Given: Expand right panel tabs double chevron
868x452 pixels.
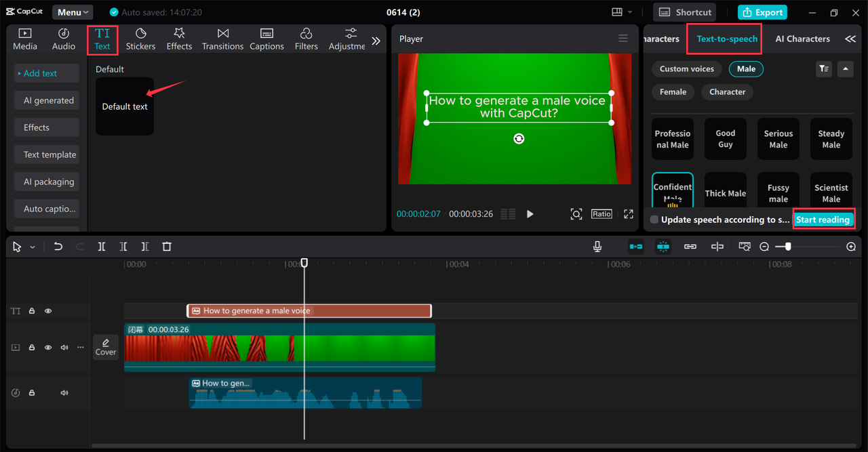Looking at the screenshot, I should (850, 39).
